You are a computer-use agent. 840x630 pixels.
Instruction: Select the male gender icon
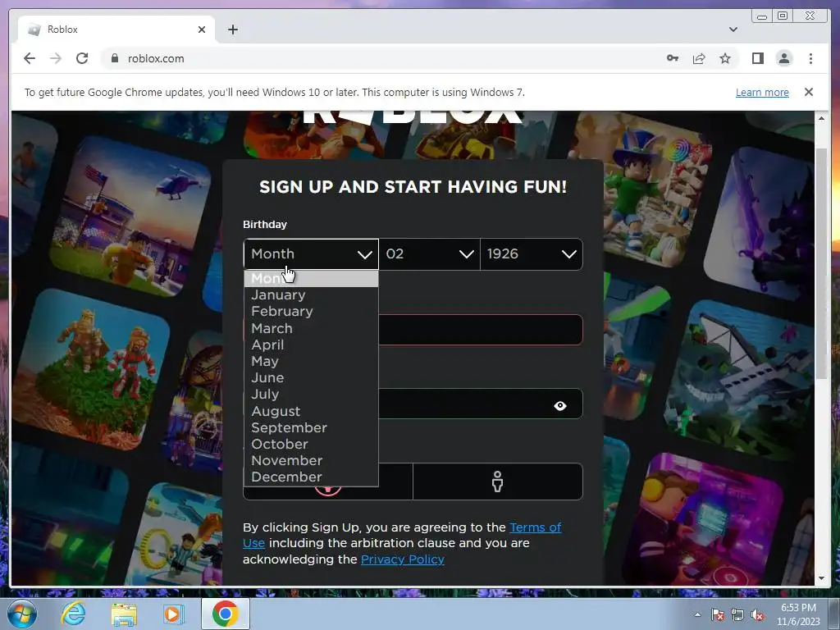click(498, 481)
